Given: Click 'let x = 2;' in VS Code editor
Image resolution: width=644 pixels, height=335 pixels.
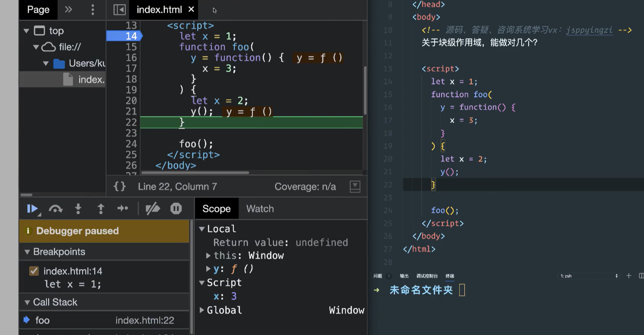Looking at the screenshot, I should click(463, 159).
